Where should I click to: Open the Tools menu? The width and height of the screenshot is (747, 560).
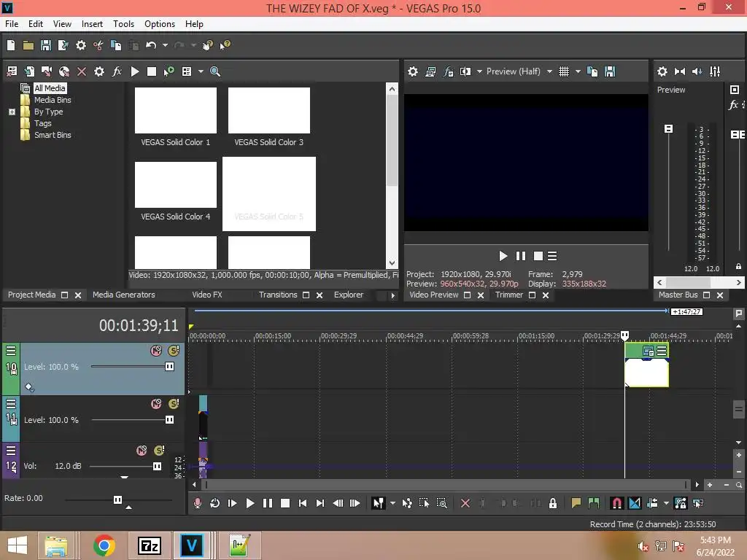coord(123,24)
